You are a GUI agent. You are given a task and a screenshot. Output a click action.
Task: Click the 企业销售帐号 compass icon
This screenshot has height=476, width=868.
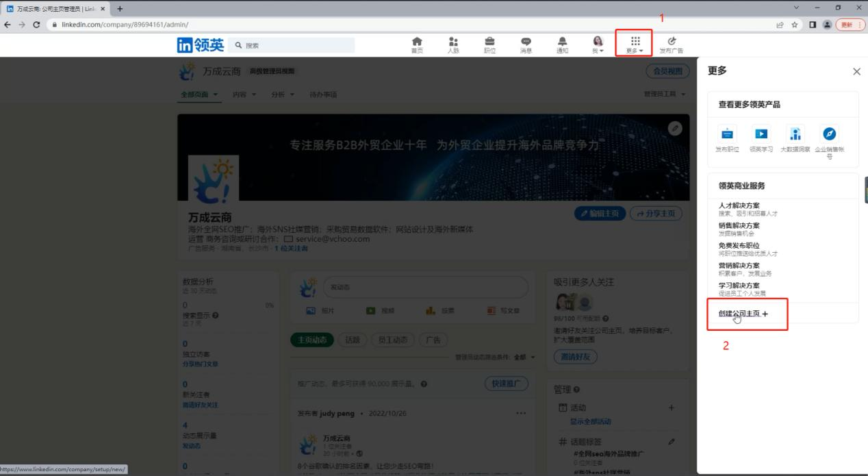click(829, 135)
